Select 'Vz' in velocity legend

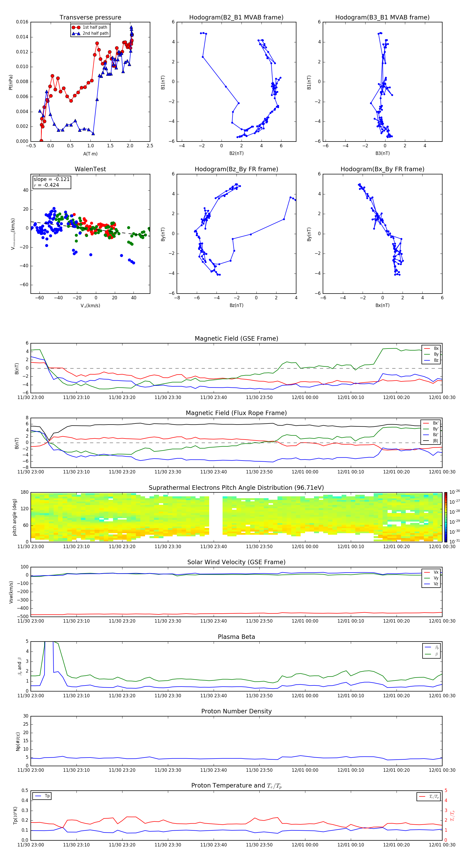pyautogui.click(x=431, y=584)
